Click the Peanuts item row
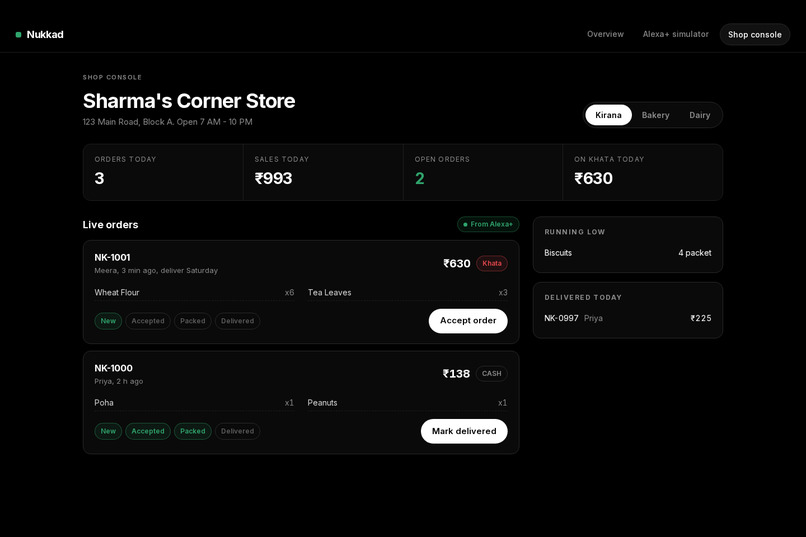 pos(407,403)
